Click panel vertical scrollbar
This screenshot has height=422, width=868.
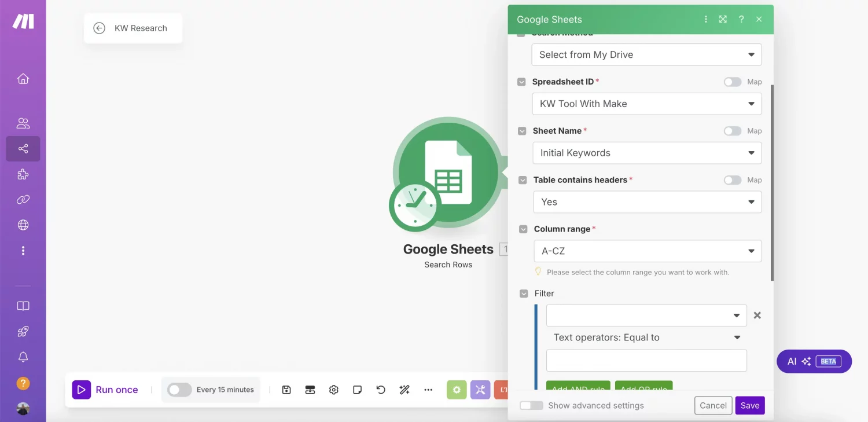pyautogui.click(x=772, y=182)
